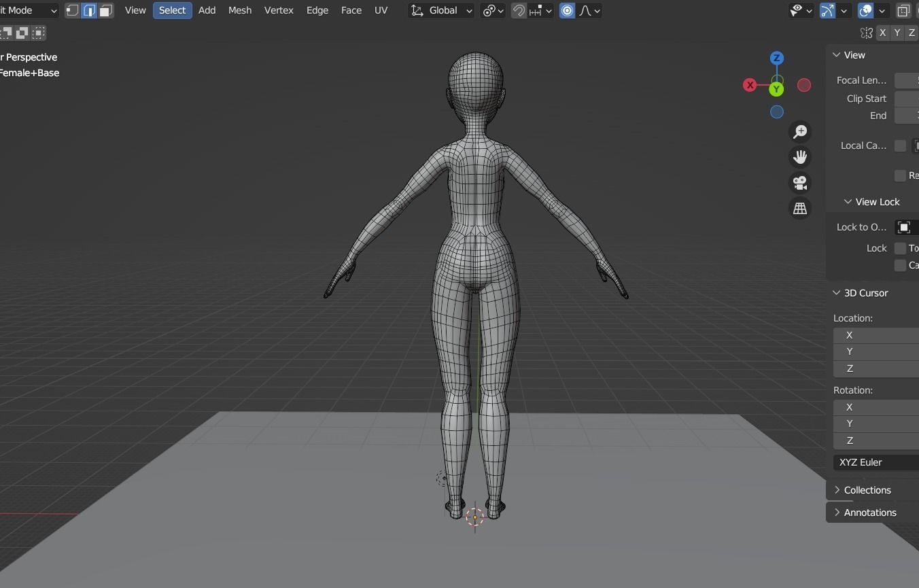The height and width of the screenshot is (588, 919).
Task: Click the selectability and visibility eye icon
Action: pyautogui.click(x=797, y=10)
